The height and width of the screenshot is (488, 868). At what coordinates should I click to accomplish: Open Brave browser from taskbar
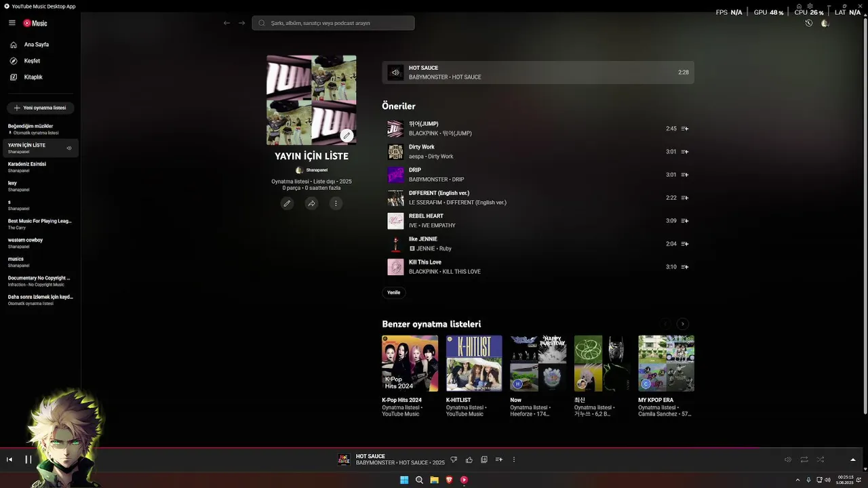tap(449, 480)
